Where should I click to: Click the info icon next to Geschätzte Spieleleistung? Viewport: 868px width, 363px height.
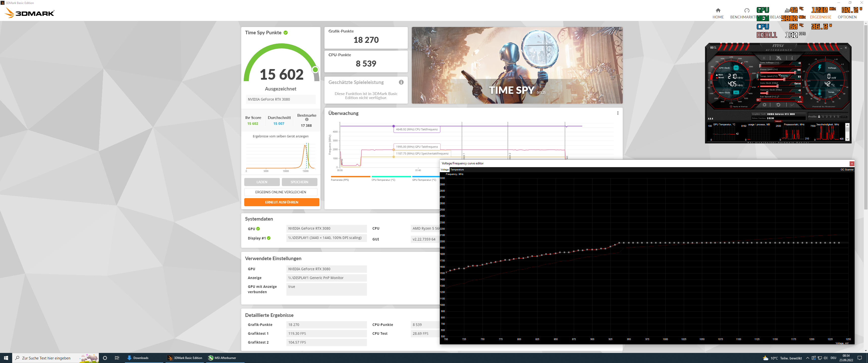pyautogui.click(x=401, y=82)
